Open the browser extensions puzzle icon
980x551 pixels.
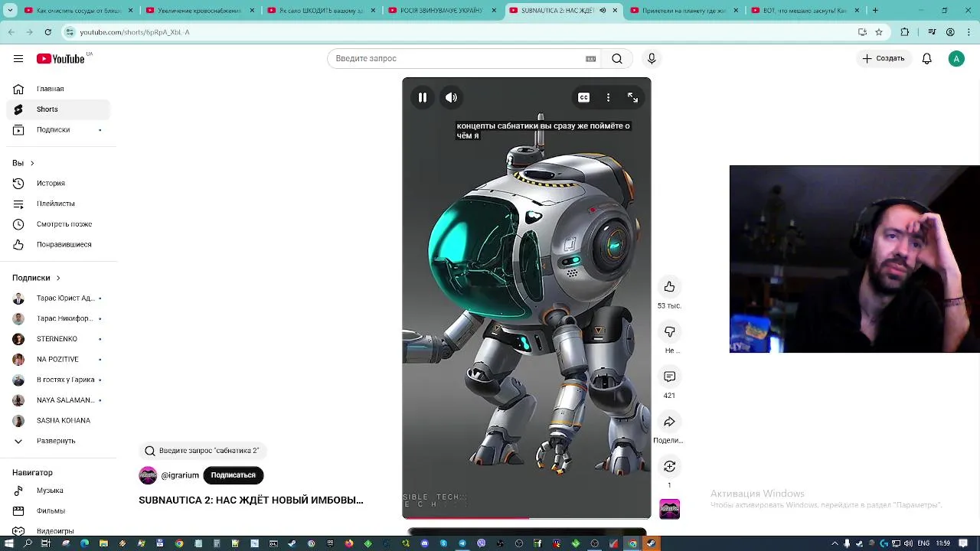click(905, 32)
